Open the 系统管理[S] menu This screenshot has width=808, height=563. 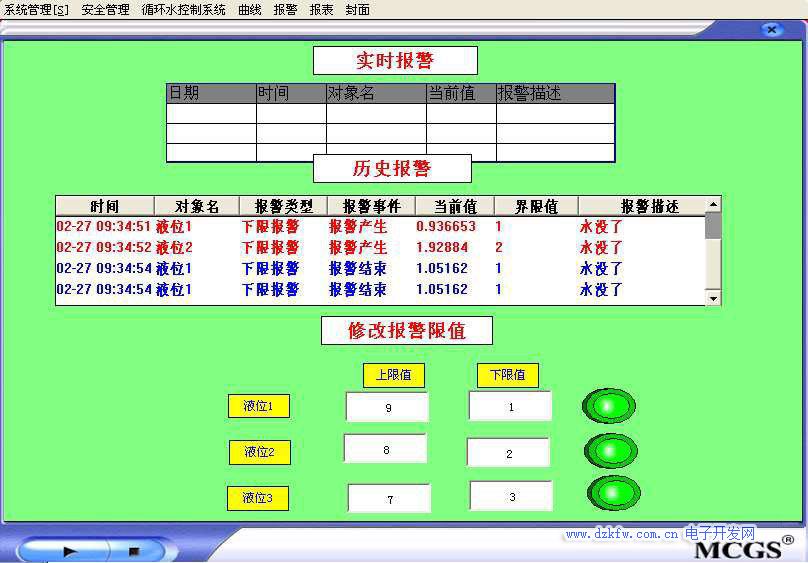pyautogui.click(x=36, y=10)
